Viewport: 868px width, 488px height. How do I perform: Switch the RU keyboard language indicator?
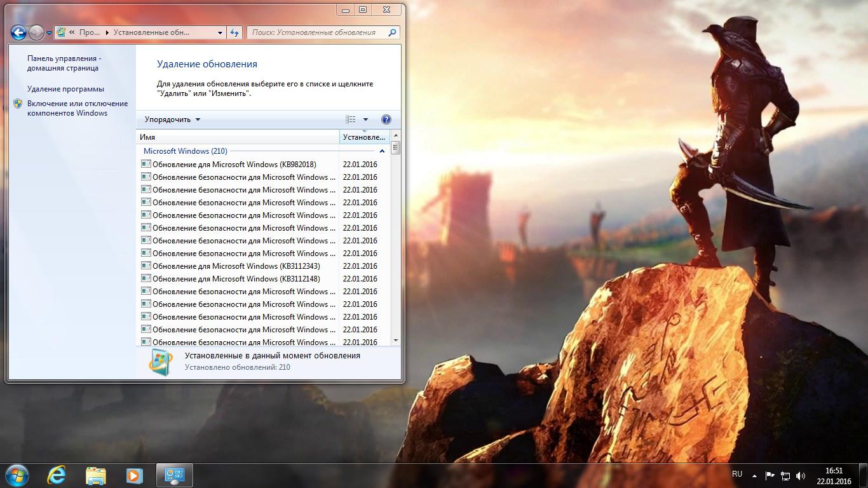coord(737,474)
